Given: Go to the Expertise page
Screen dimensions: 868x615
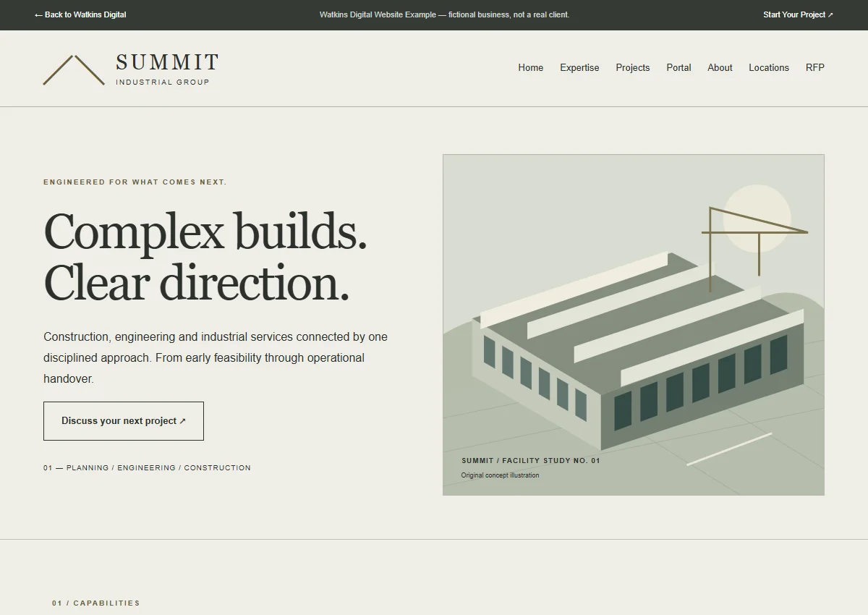Looking at the screenshot, I should point(579,67).
